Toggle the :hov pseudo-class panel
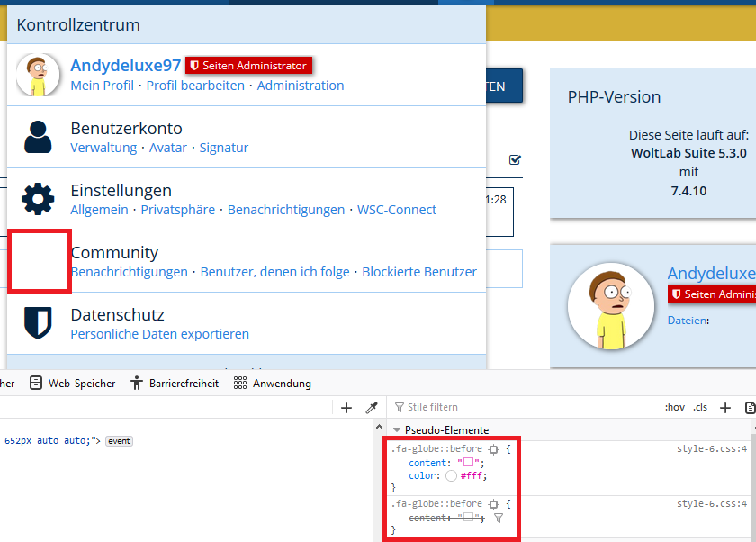 point(674,408)
